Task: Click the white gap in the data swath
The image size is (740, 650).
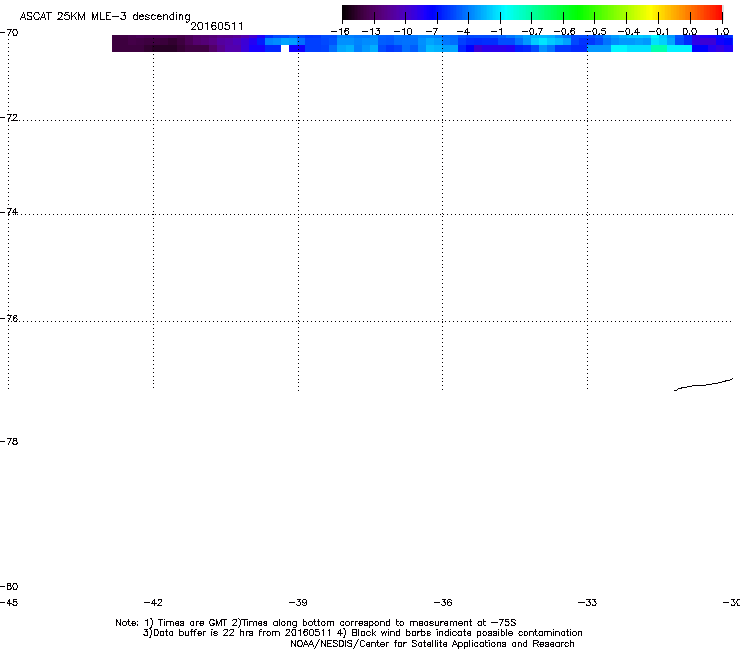Action: (285, 48)
